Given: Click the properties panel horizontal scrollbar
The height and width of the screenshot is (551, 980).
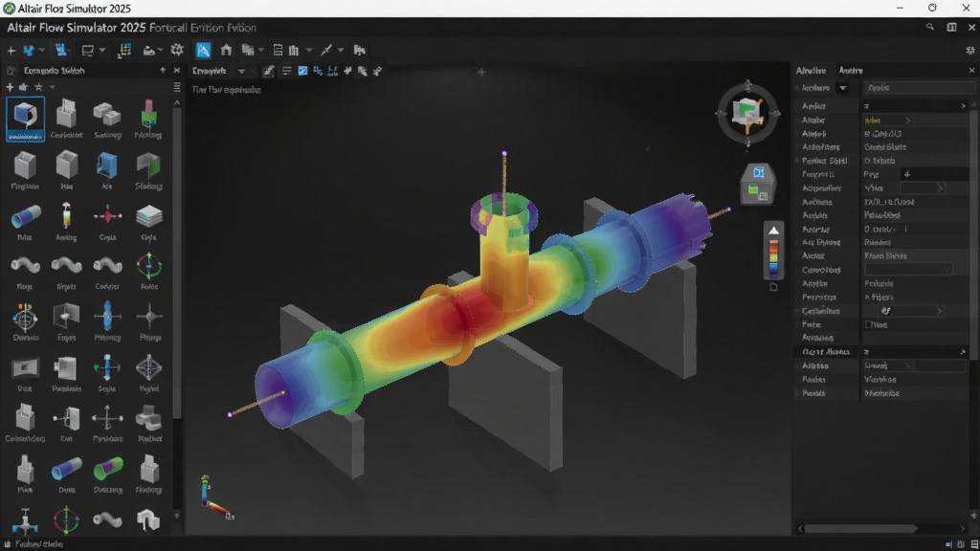Looking at the screenshot, I should click(x=861, y=528).
